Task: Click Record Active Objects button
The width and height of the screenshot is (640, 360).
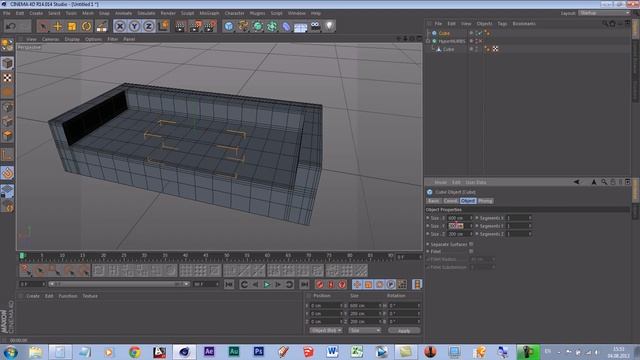Action: [x=320, y=284]
